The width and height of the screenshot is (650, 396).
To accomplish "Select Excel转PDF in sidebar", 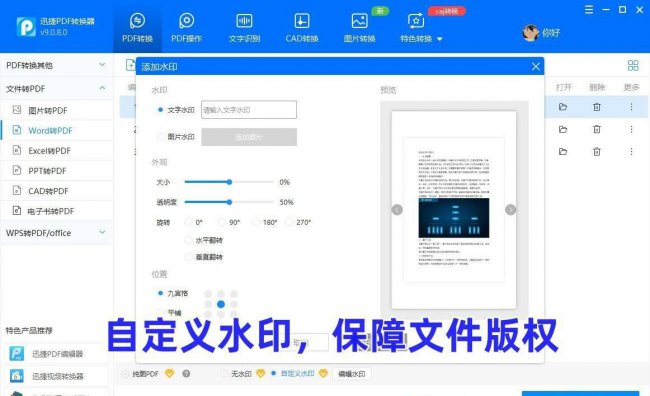I will [x=56, y=151].
